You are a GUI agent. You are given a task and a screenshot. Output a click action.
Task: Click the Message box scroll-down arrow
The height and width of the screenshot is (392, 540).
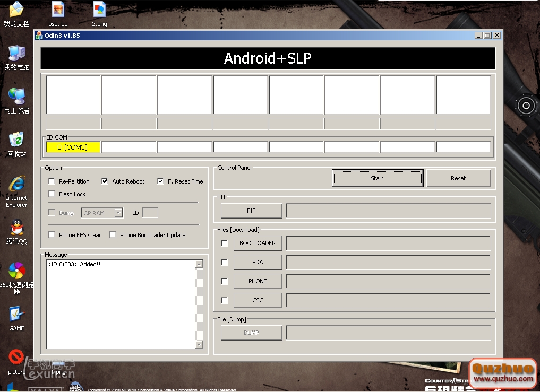point(199,345)
